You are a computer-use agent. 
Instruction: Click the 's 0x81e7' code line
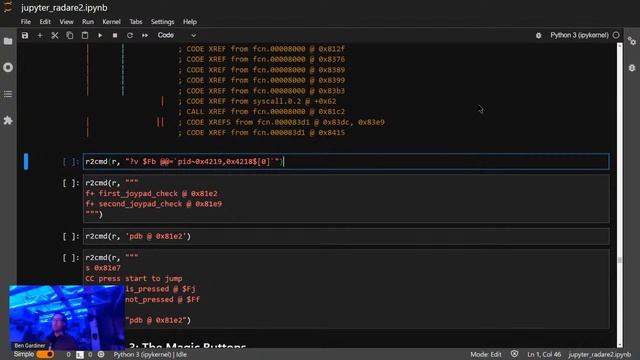click(x=103, y=268)
